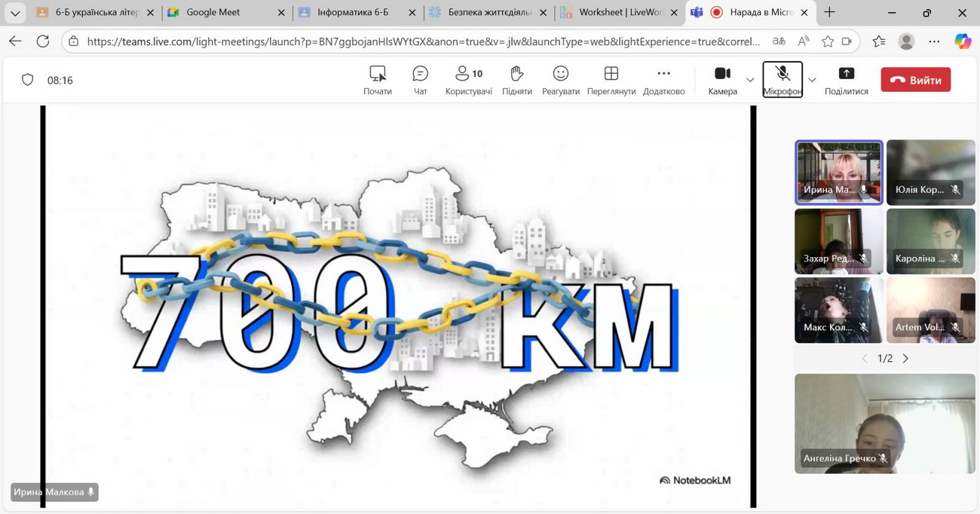Share screen using Поділитися
The image size is (980, 514).
click(846, 80)
